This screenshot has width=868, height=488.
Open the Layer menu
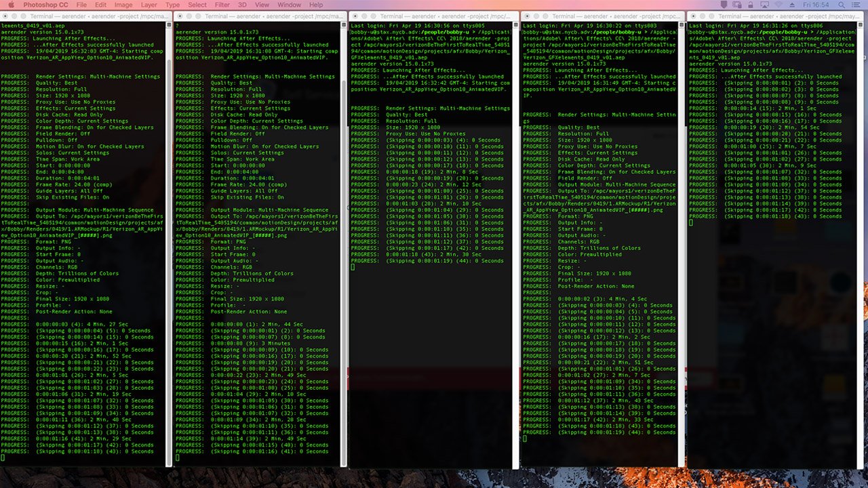(149, 5)
